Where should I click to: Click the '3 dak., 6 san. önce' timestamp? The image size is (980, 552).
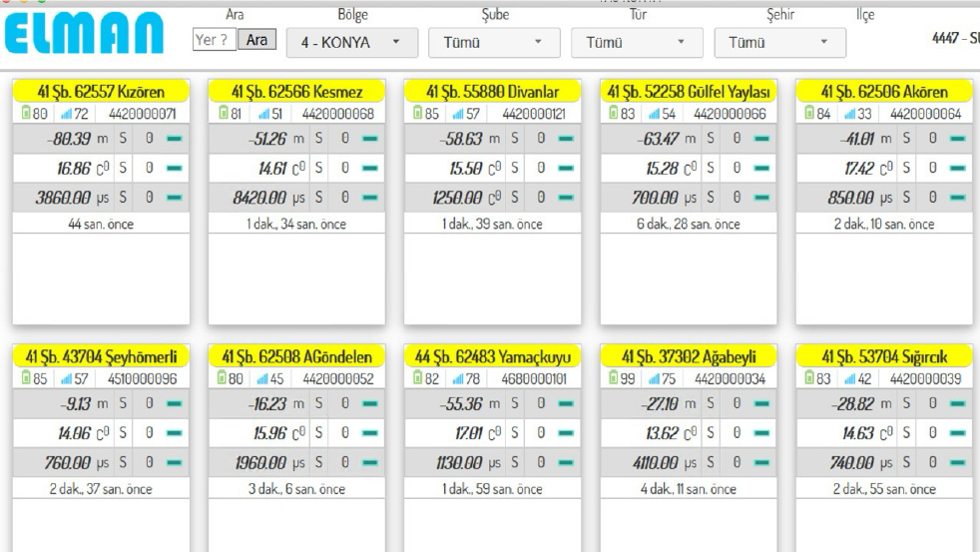tap(296, 489)
